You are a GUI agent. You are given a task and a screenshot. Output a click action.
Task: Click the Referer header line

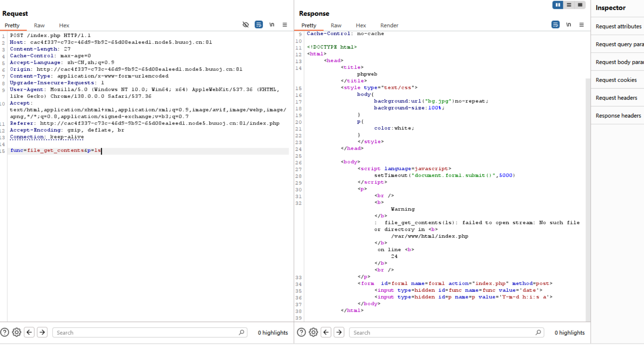pos(145,123)
